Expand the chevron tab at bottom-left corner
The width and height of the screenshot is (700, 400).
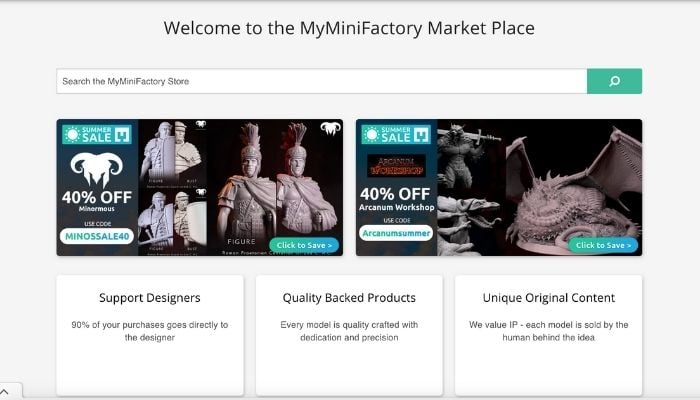[5, 392]
